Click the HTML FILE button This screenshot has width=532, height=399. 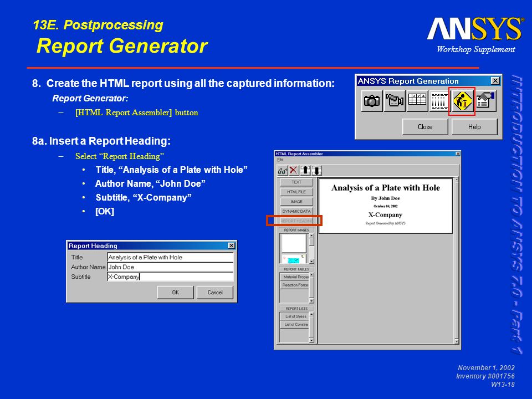click(x=296, y=192)
